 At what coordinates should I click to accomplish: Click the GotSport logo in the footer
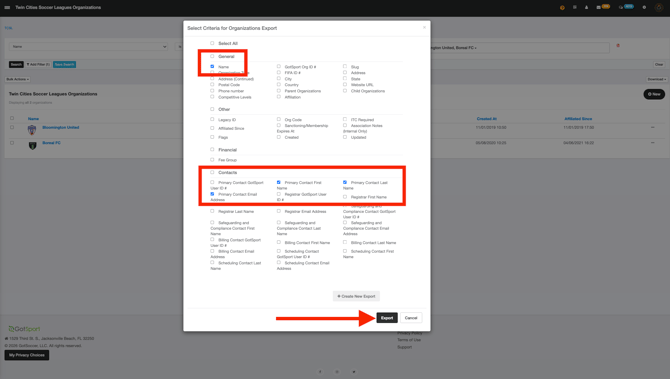coord(24,329)
